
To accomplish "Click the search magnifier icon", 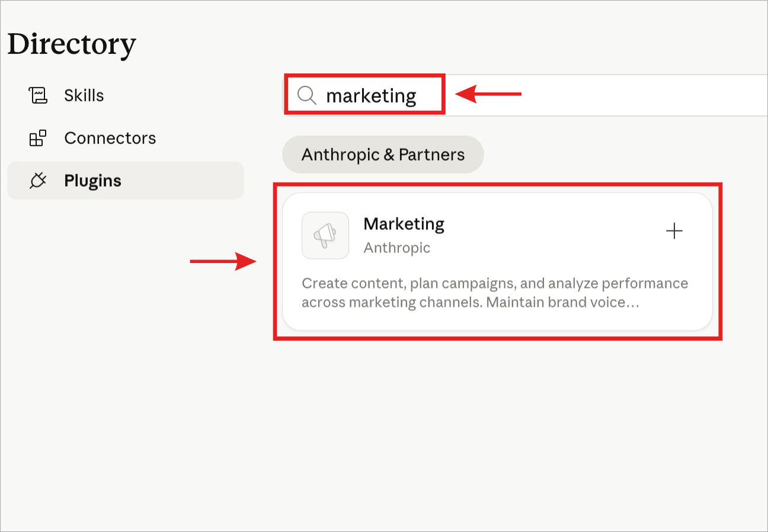I will (307, 95).
